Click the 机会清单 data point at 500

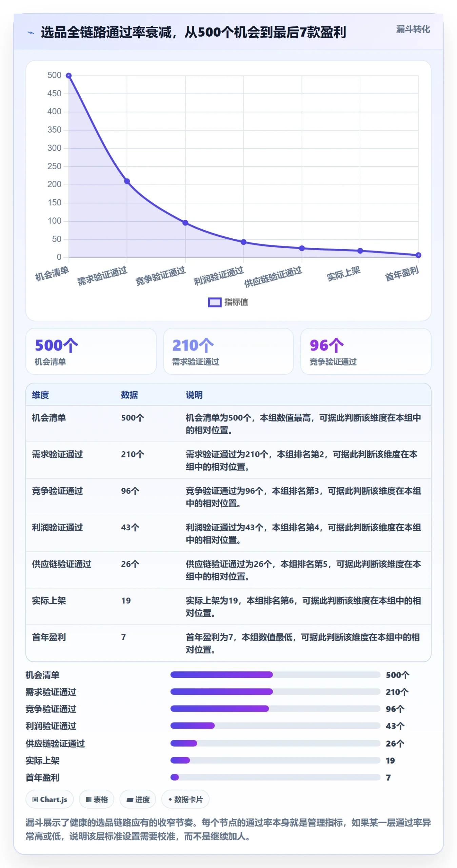(x=69, y=76)
